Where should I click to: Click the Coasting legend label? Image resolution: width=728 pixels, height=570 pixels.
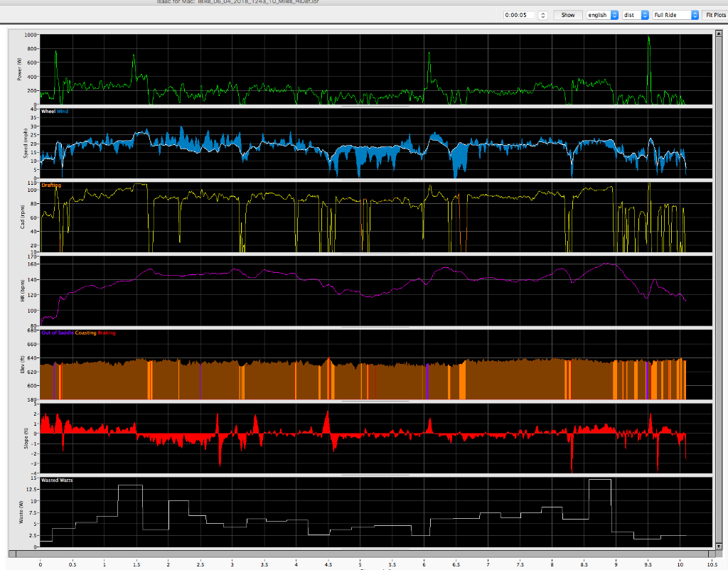[x=85, y=333]
